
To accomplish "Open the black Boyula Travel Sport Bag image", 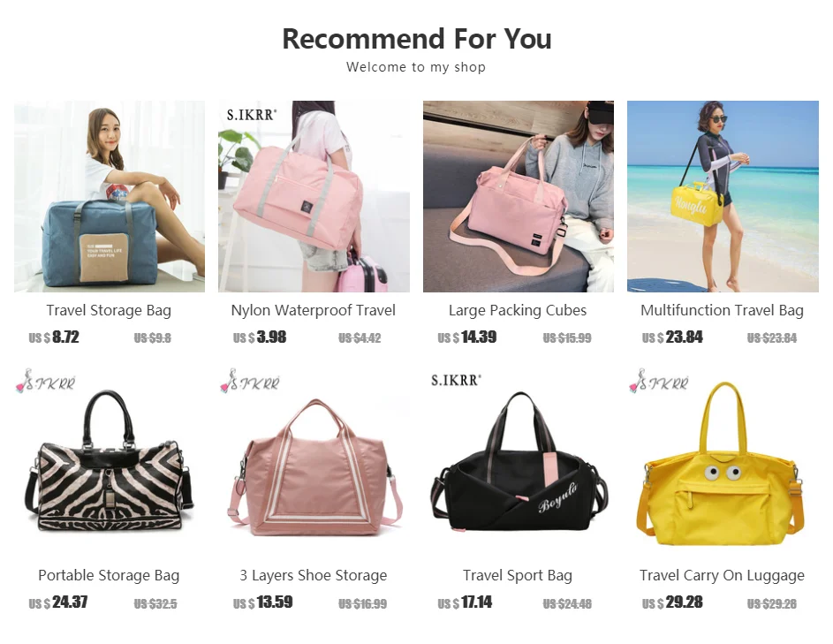I will [x=519, y=461].
